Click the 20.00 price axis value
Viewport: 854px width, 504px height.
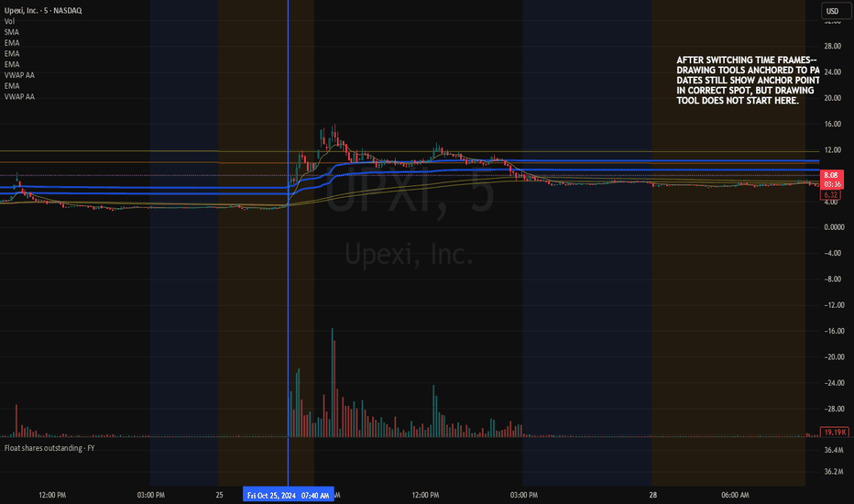click(832, 98)
